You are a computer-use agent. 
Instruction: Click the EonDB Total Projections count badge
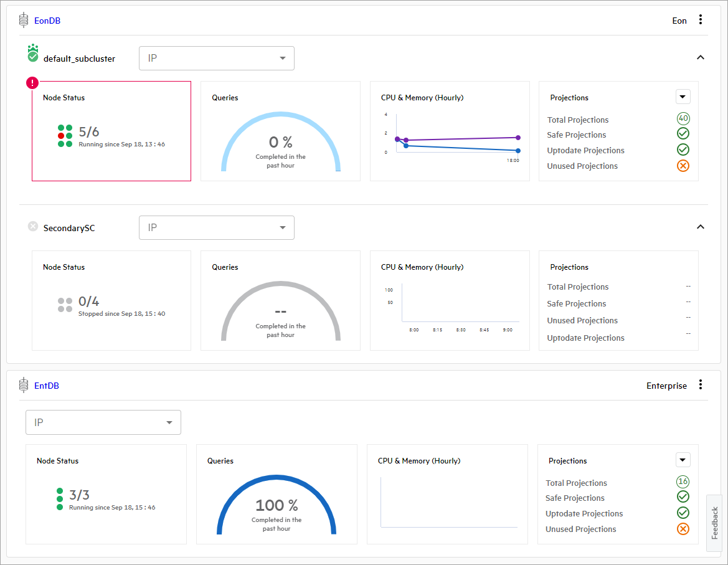click(683, 119)
